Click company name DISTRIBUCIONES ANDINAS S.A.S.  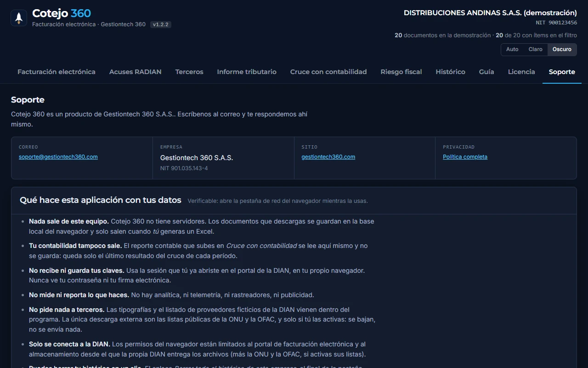tap(490, 13)
